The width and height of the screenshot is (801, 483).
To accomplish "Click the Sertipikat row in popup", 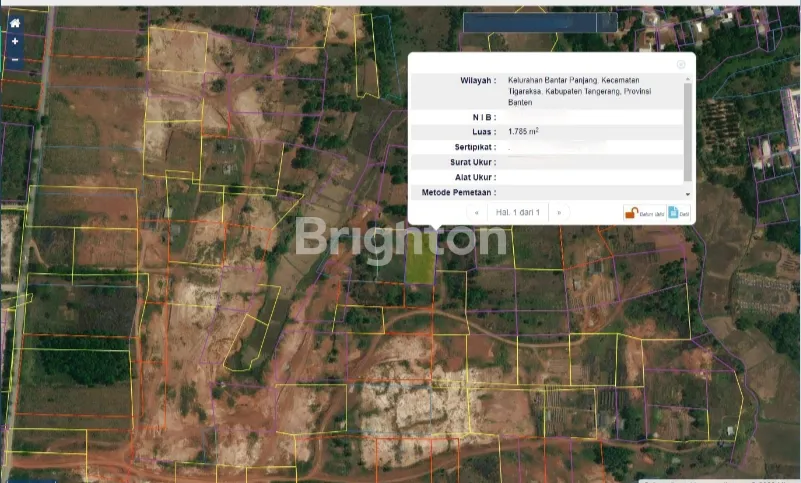I will coord(548,147).
